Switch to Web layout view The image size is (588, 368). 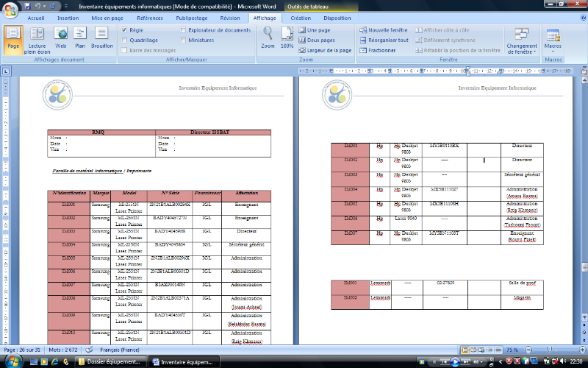coord(61,38)
